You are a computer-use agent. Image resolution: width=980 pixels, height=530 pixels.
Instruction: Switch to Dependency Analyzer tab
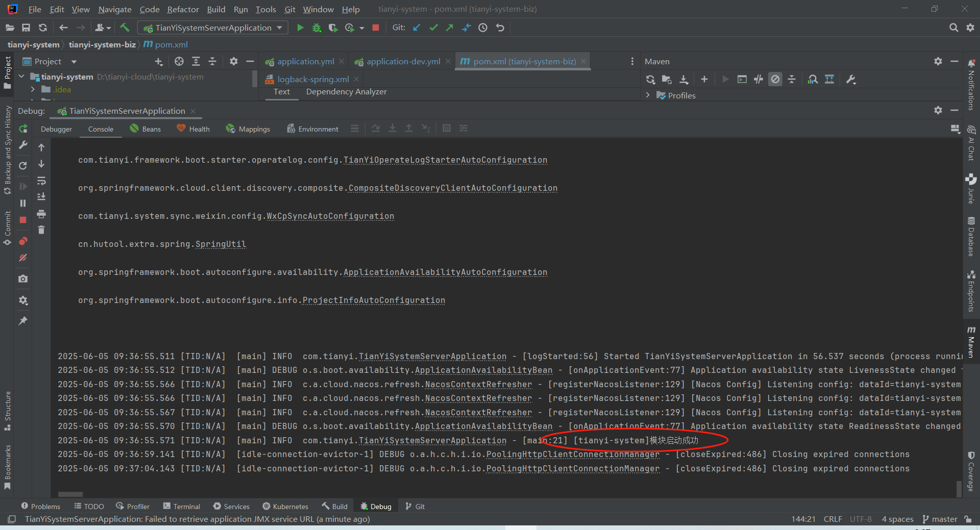click(346, 92)
